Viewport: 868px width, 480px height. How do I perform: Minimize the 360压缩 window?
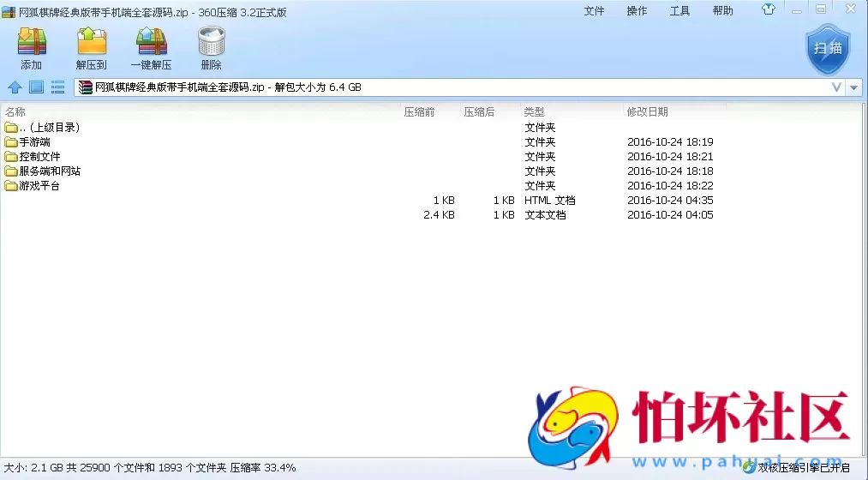pos(797,10)
